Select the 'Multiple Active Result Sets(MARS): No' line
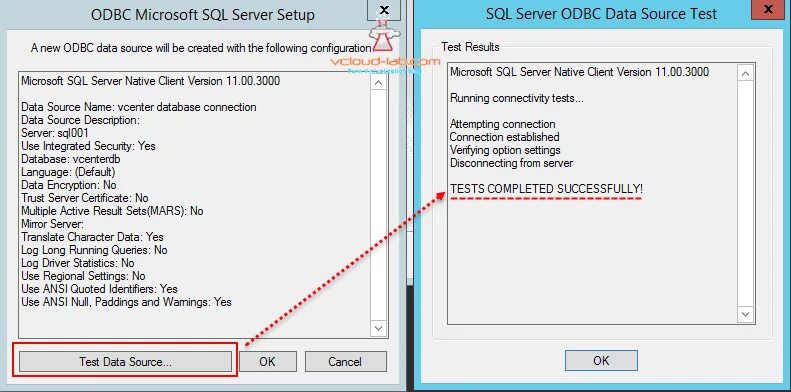 click(x=112, y=211)
